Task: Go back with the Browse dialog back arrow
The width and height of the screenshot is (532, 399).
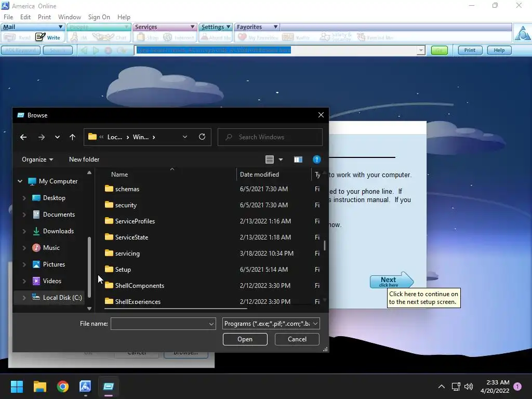Action: pos(23,137)
